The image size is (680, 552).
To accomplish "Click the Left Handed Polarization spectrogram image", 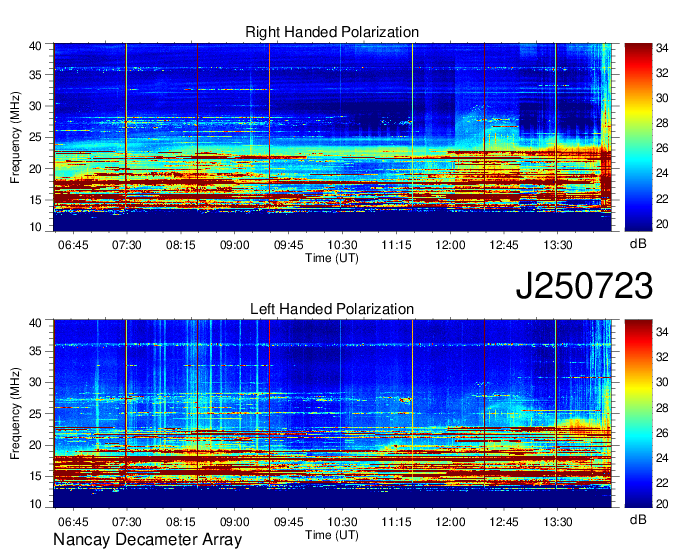I will (x=333, y=414).
